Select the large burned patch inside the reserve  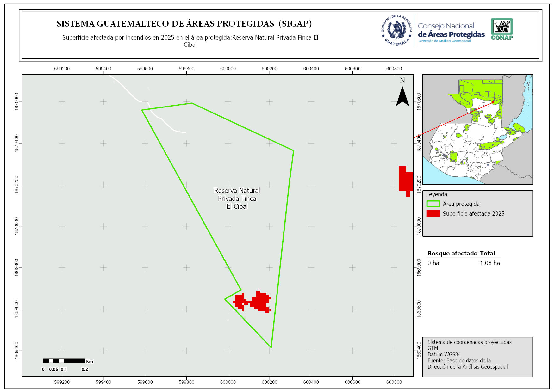pyautogui.click(x=260, y=302)
